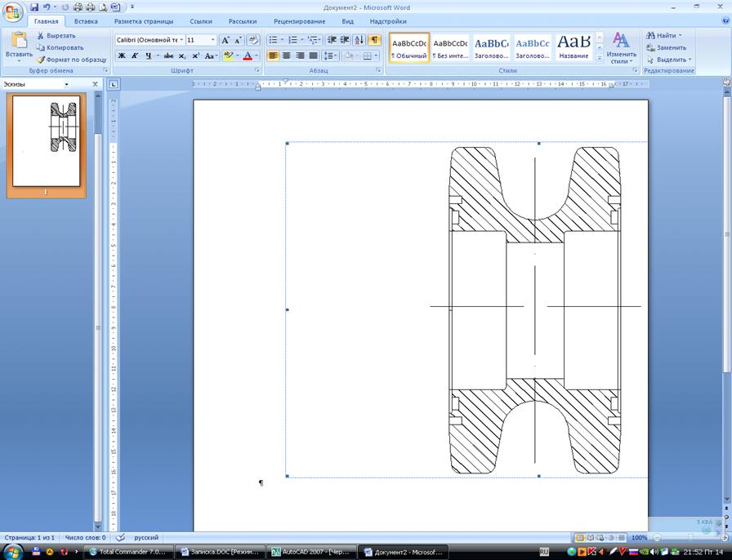
Task: Click the Office button logo
Action: 13,12
